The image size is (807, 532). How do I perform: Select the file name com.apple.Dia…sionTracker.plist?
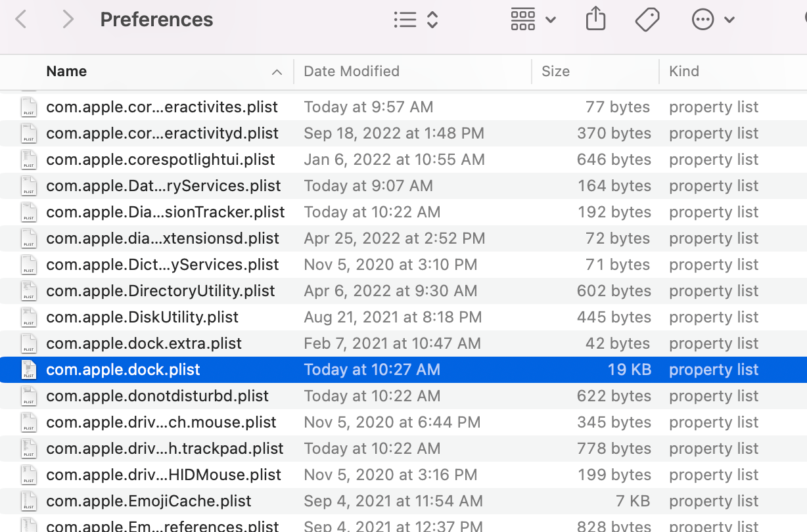(x=166, y=212)
